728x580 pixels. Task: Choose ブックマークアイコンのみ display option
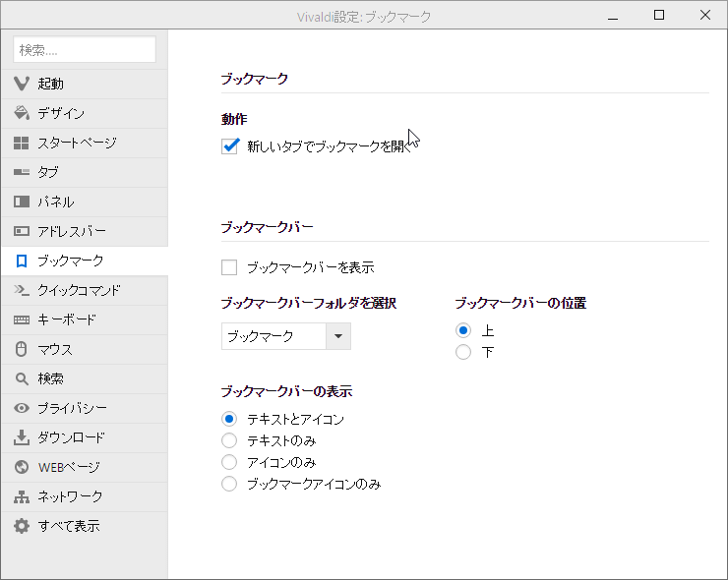pyautogui.click(x=229, y=484)
